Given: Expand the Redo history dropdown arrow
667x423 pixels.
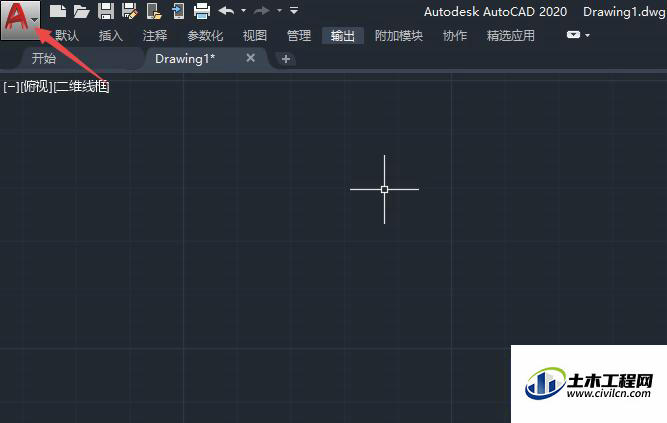Looking at the screenshot, I should pyautogui.click(x=279, y=11).
